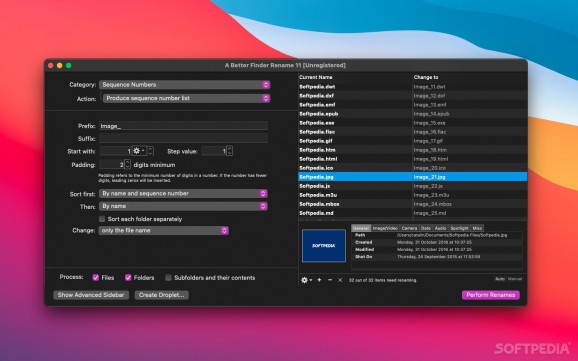Click the items need renaming status text
Image resolution: width=578 pixels, height=361 pixels.
383,280
